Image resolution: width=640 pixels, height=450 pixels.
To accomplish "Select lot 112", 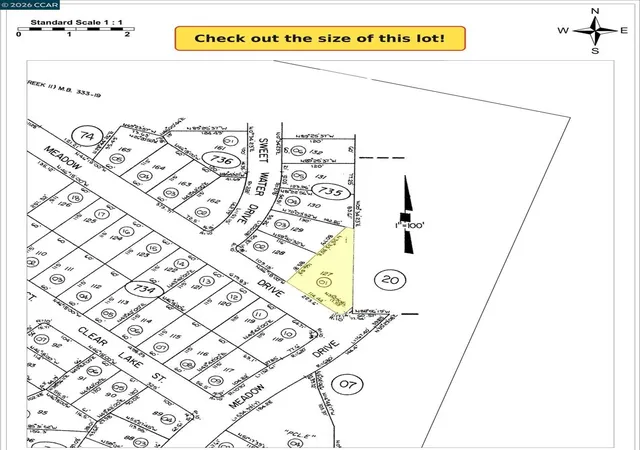I will click(x=95, y=286).
